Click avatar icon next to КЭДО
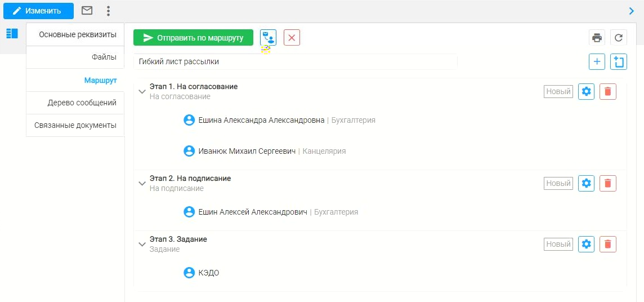This screenshot has height=302, width=644. coord(189,273)
